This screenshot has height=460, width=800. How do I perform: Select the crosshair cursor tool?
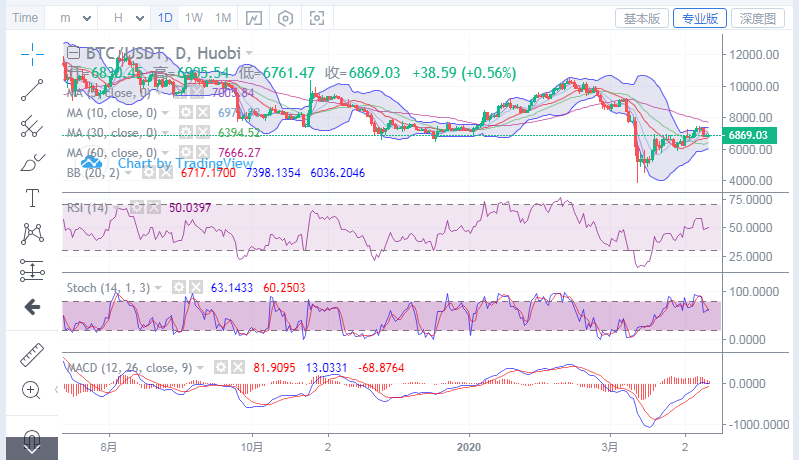click(32, 54)
